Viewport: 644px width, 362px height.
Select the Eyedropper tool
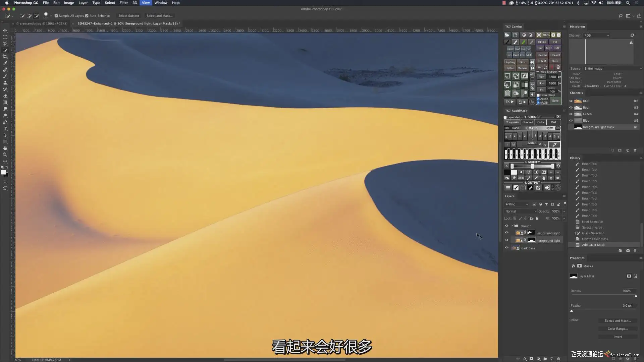pos(5,63)
